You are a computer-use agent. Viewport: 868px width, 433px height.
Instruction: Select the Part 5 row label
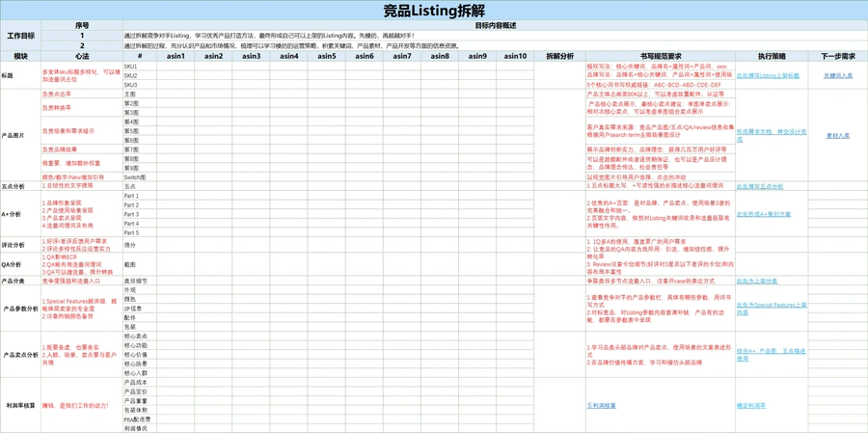click(x=140, y=232)
